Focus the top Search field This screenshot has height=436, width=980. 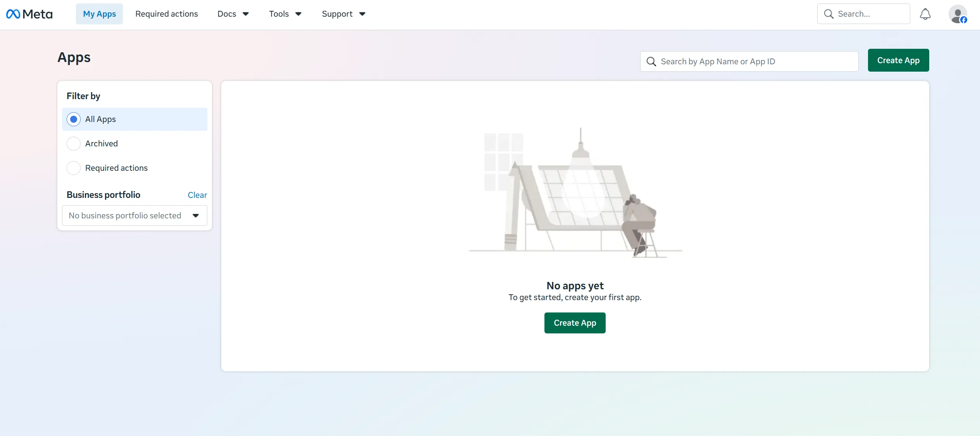(x=863, y=14)
